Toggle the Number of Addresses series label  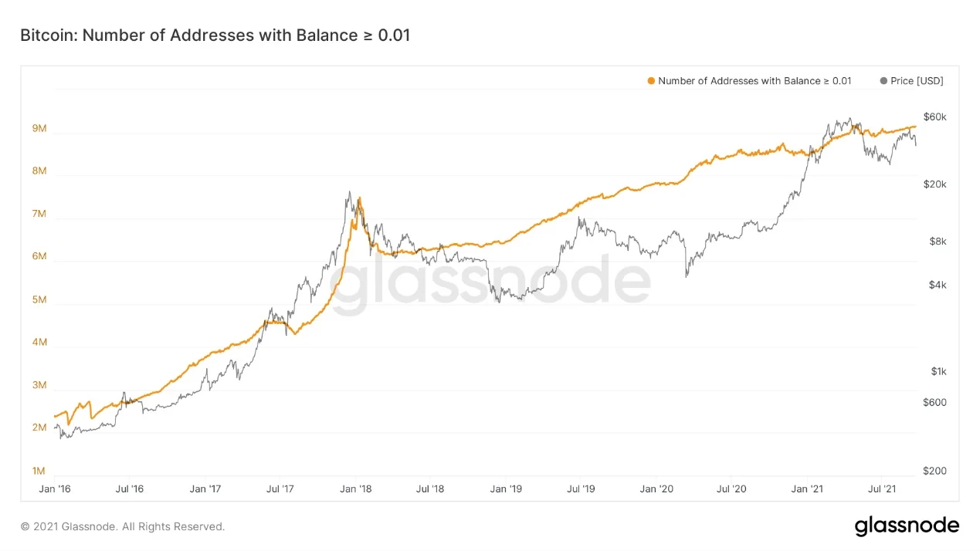click(x=754, y=81)
